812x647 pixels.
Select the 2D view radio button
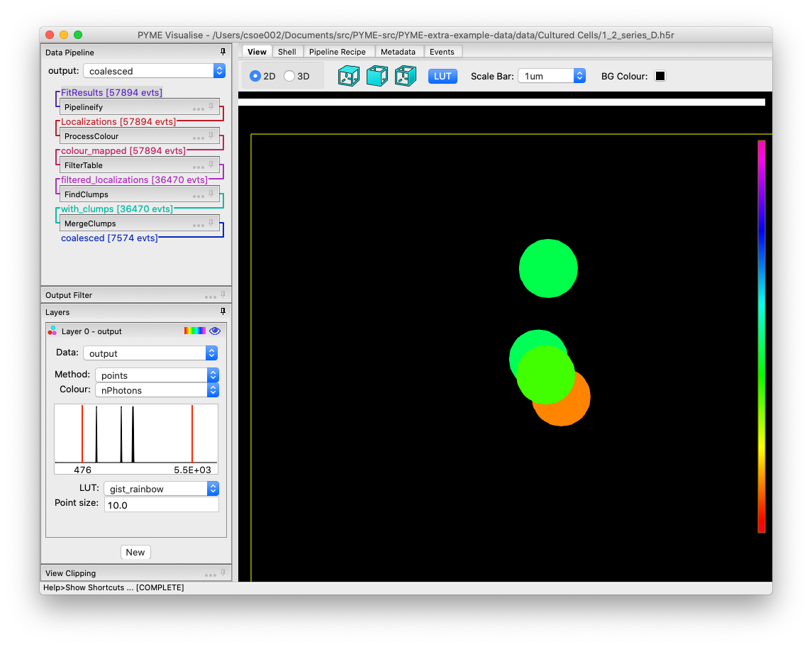pyautogui.click(x=255, y=76)
